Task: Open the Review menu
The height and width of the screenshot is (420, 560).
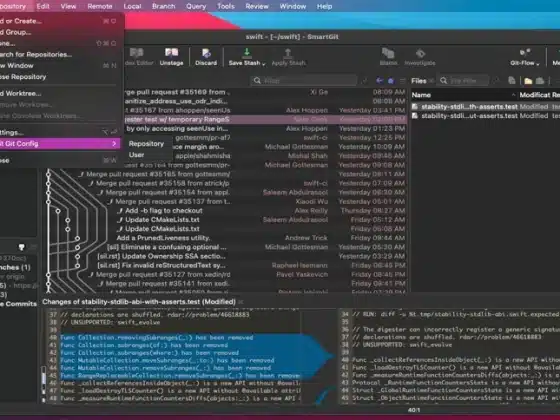Action: 257,6
